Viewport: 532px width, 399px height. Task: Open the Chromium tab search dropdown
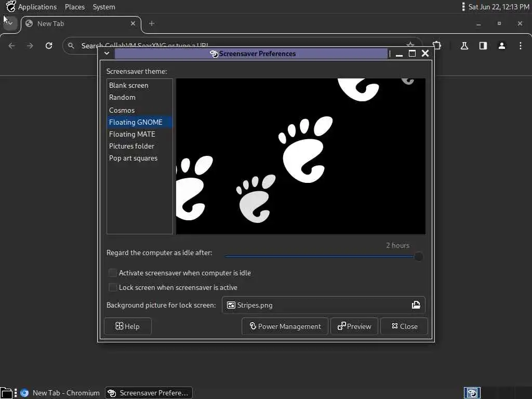click(x=10, y=23)
